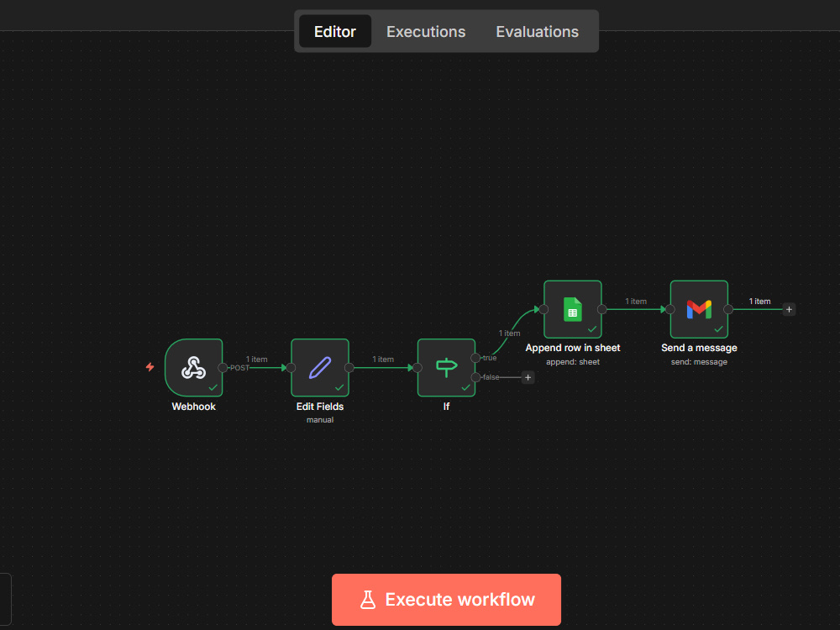Image resolution: width=840 pixels, height=630 pixels.
Task: Click the Edit Fields input connector
Action: coord(291,368)
